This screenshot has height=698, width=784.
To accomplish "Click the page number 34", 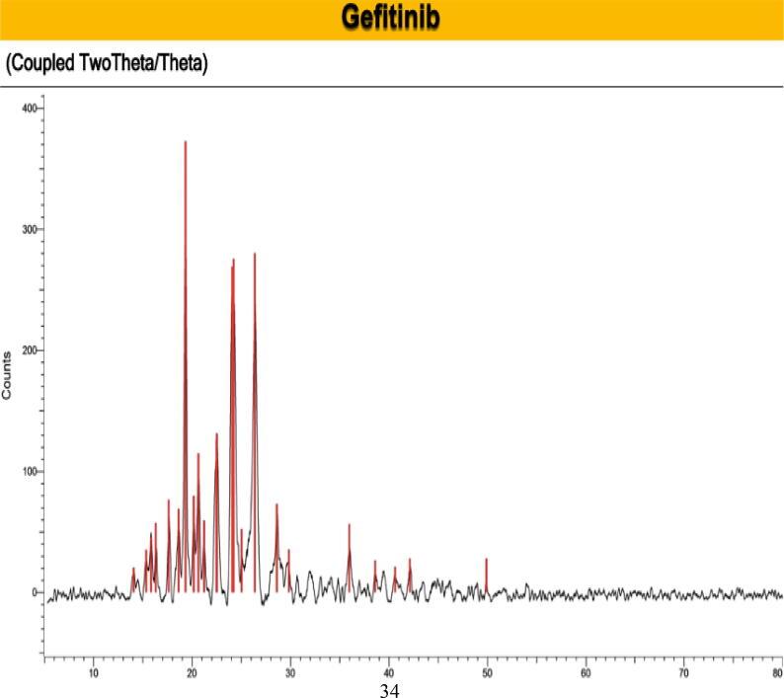I will tap(389, 690).
